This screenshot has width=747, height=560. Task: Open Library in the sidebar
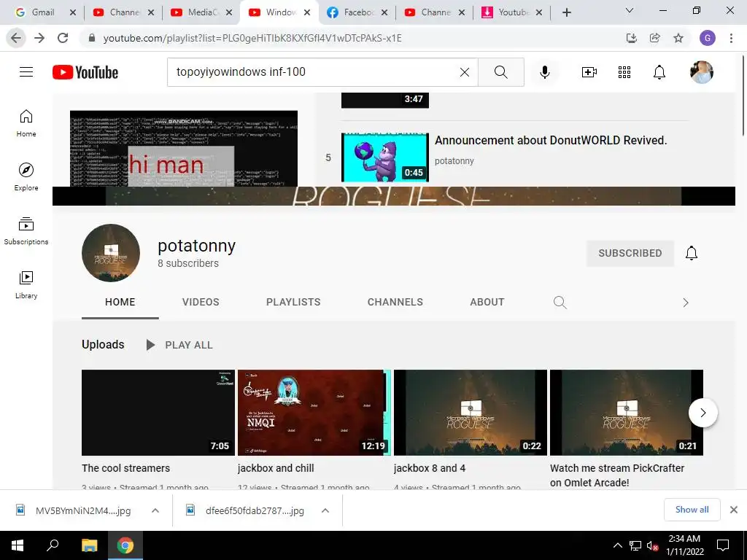tap(26, 285)
